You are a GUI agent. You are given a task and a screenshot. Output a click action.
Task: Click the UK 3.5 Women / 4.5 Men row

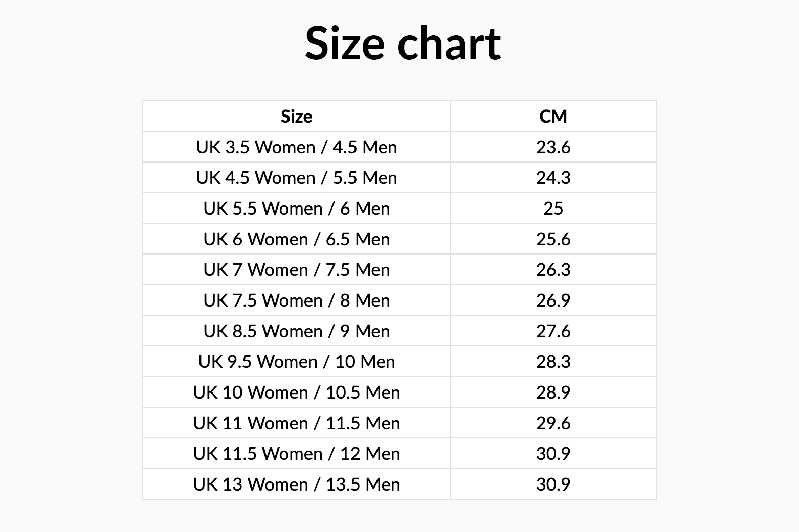296,147
